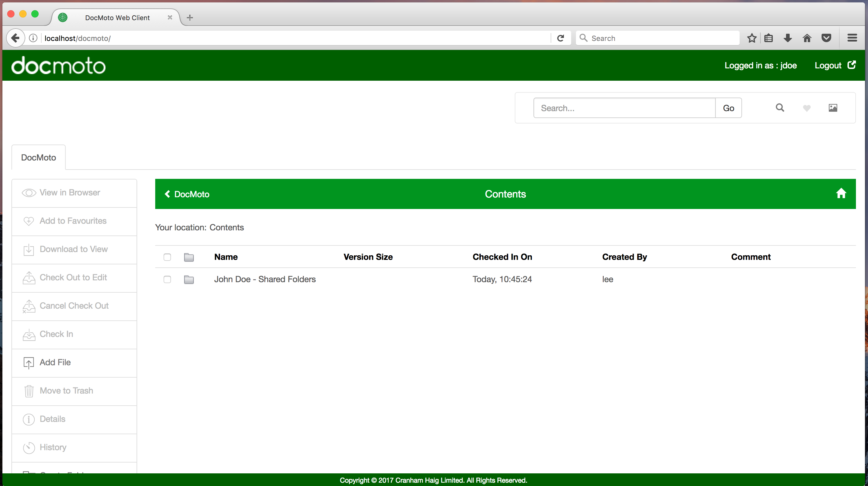The height and width of the screenshot is (486, 868).
Task: Click the docmoto logo in the header
Action: tap(58, 65)
